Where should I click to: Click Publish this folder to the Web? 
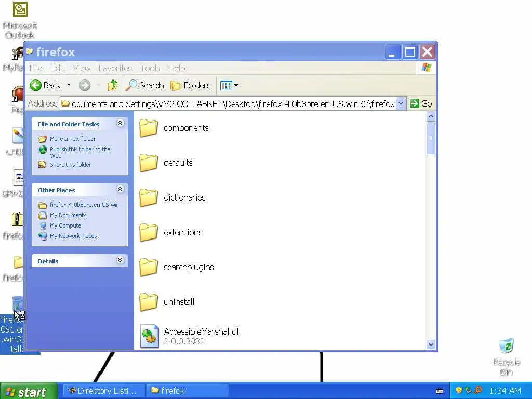(x=80, y=152)
